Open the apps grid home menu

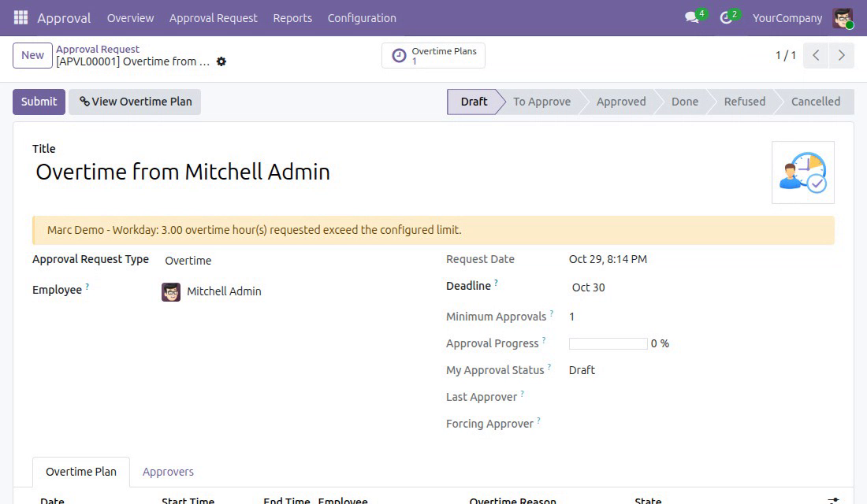click(x=20, y=17)
